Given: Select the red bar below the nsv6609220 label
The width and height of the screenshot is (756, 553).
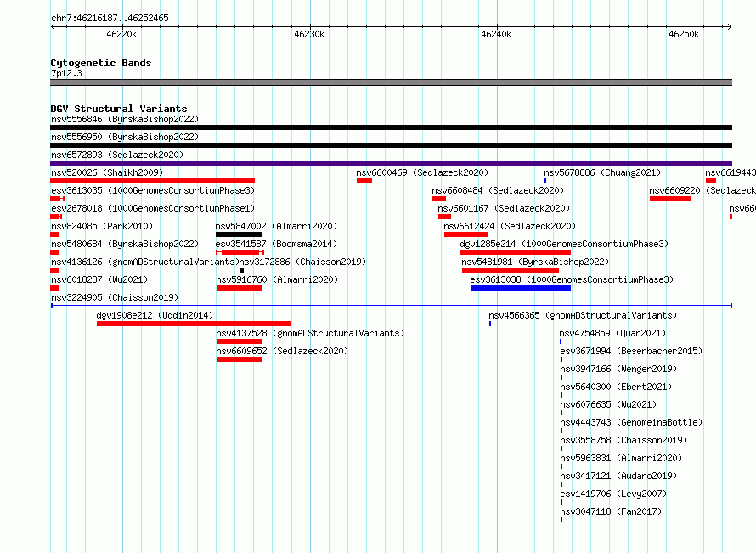Looking at the screenshot, I should [671, 199].
